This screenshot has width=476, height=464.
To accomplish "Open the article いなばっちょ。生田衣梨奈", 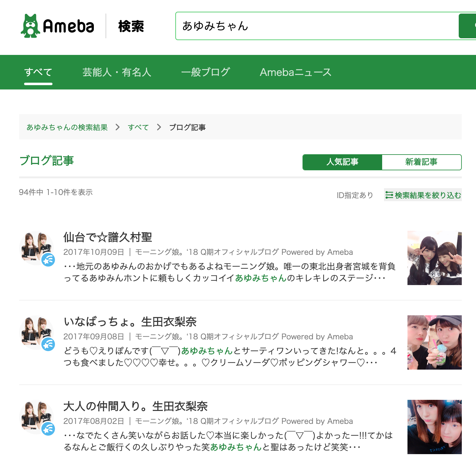I will click(130, 322).
